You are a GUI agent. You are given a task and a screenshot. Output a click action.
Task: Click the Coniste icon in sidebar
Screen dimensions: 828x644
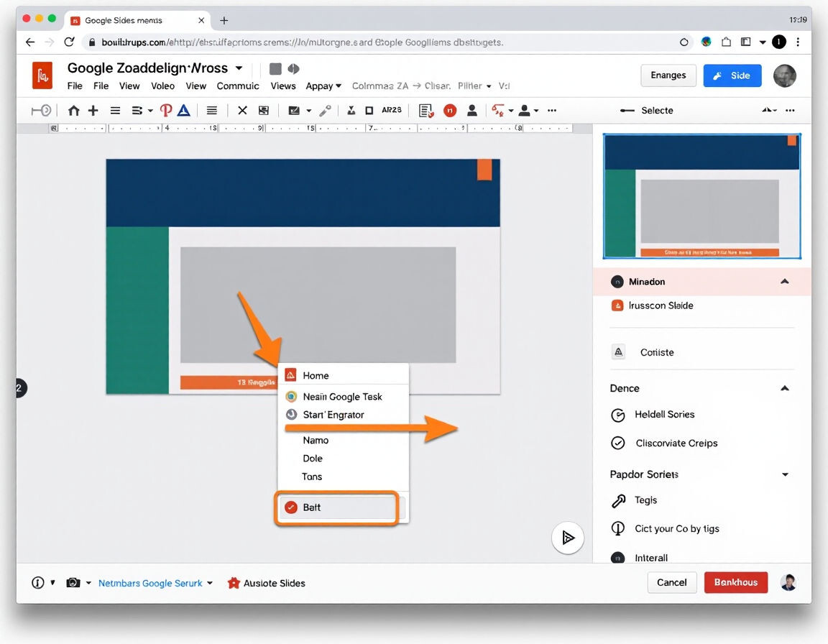(x=618, y=351)
